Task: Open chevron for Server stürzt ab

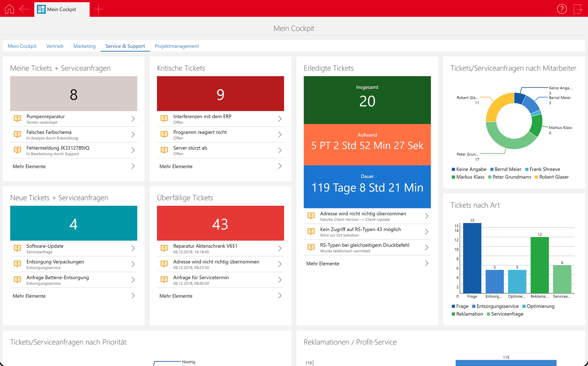Action: [x=280, y=150]
